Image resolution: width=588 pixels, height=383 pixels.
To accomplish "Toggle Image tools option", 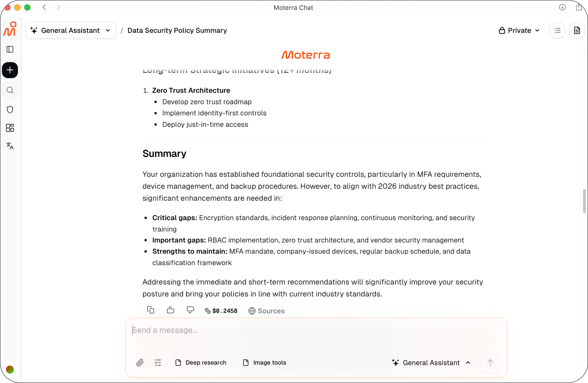I will tap(264, 363).
